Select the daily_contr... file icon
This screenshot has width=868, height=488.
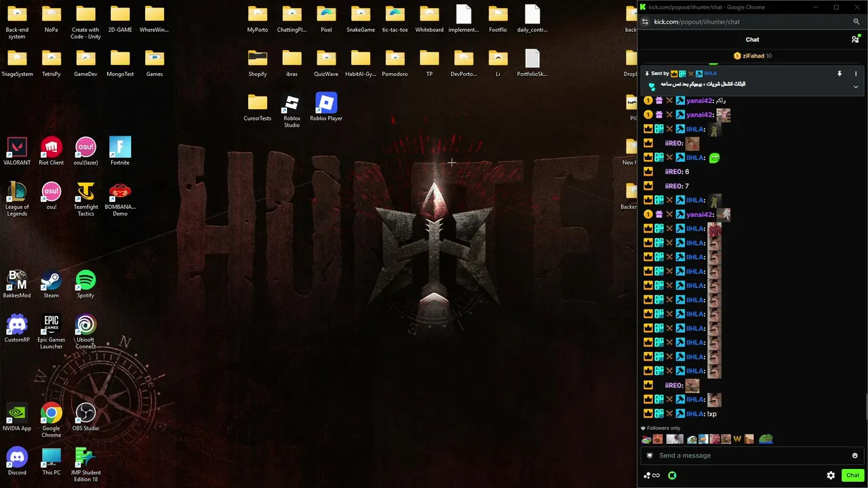532,19
